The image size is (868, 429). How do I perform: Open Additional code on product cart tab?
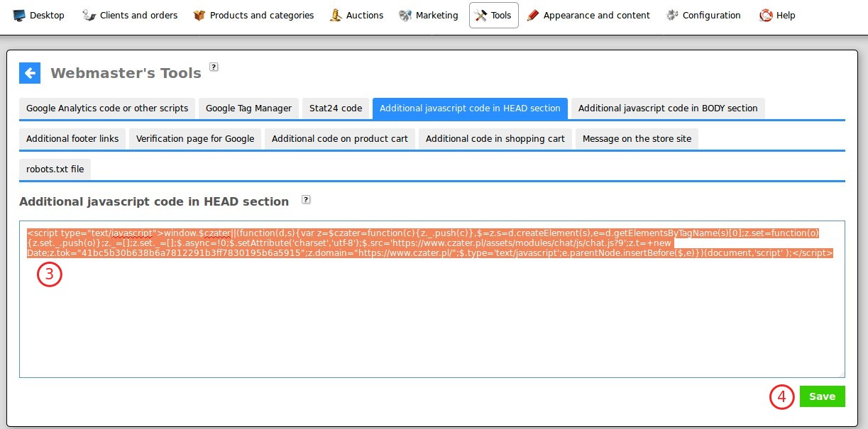click(340, 139)
